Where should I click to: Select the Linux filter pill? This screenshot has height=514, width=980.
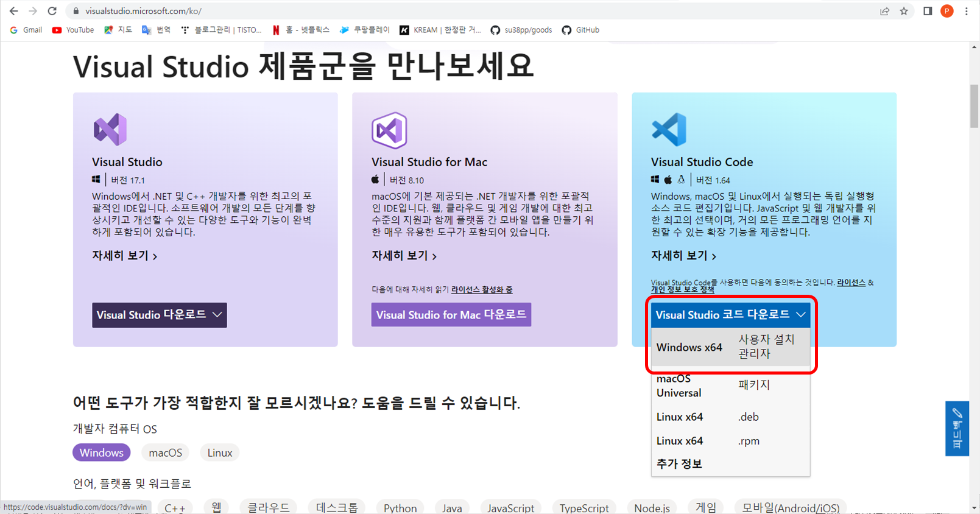click(x=220, y=452)
